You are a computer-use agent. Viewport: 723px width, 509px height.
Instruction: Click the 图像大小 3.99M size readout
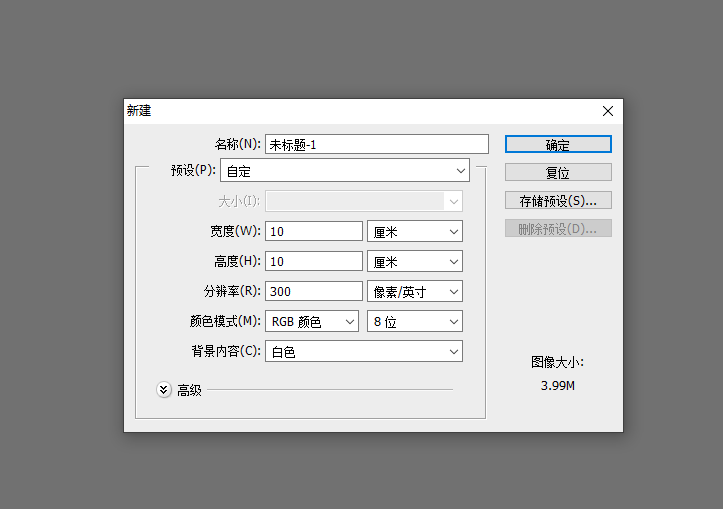click(557, 385)
